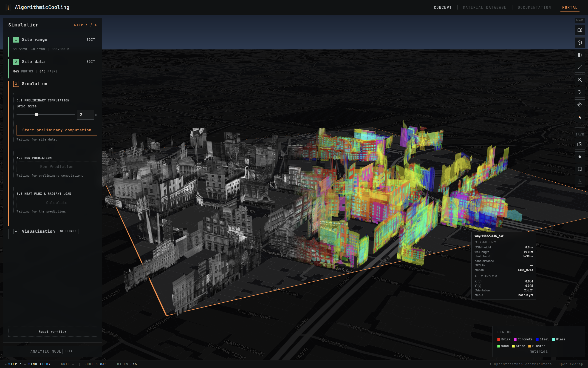The width and height of the screenshot is (588, 368).
Task: Toggle the contrast half-circle icon
Action: [x=580, y=55]
